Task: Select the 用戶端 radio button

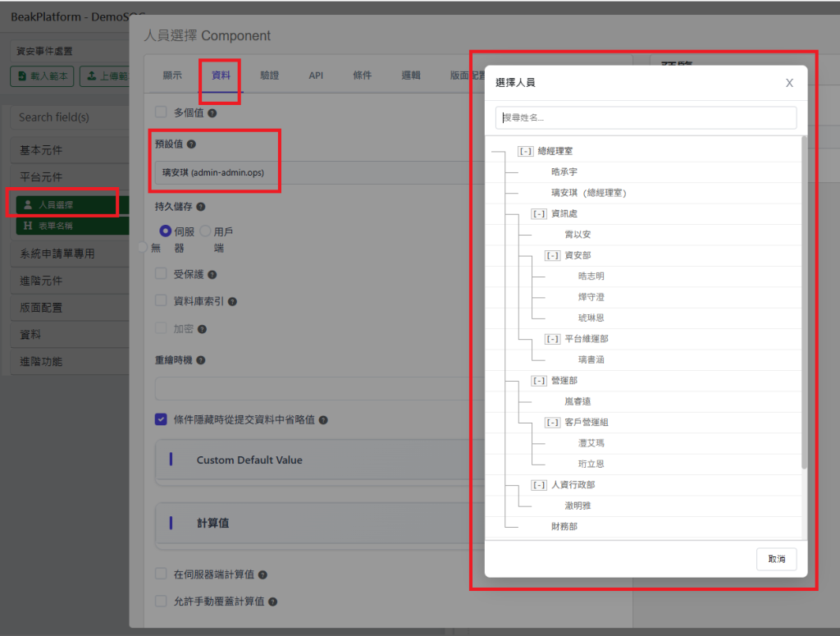Action: tap(205, 231)
